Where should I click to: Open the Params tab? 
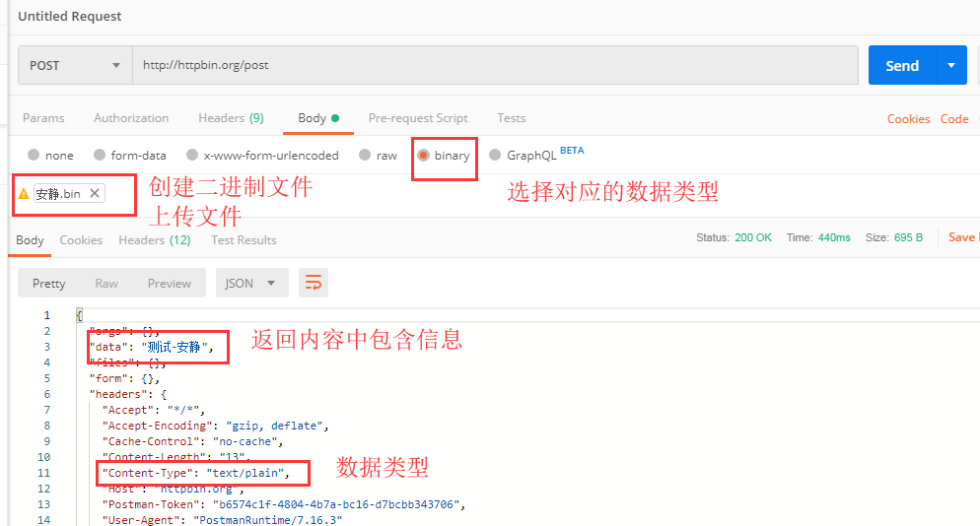point(43,118)
